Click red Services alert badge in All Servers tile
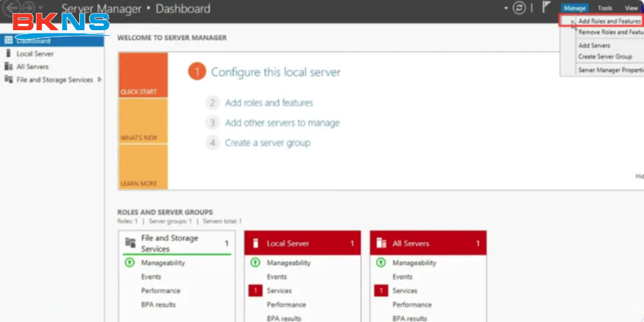This screenshot has height=322, width=644. pyautogui.click(x=380, y=291)
